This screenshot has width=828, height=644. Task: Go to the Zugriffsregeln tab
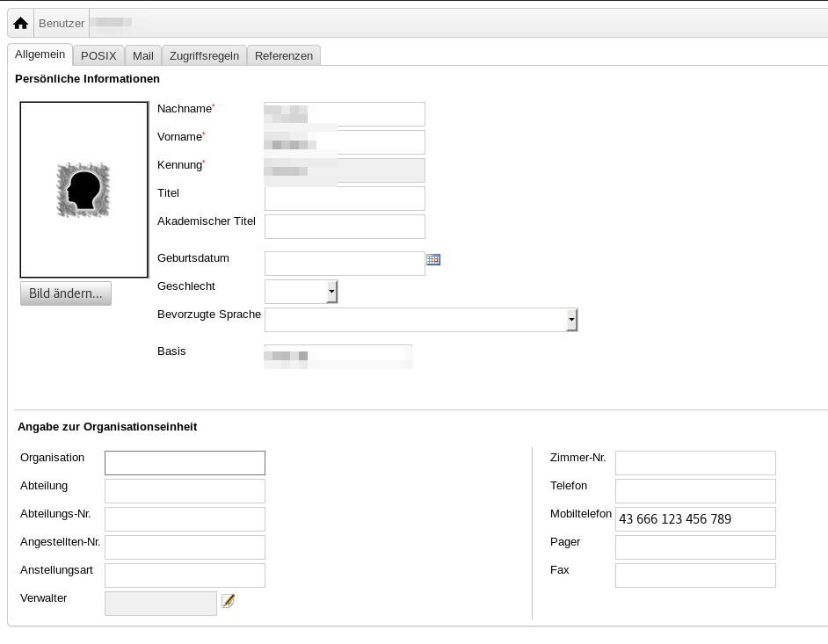pos(204,55)
